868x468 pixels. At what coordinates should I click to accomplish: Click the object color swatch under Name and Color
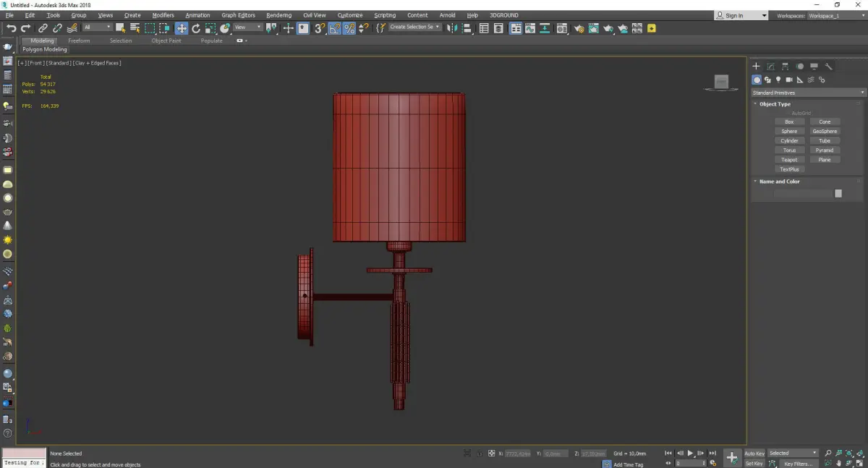coord(838,193)
